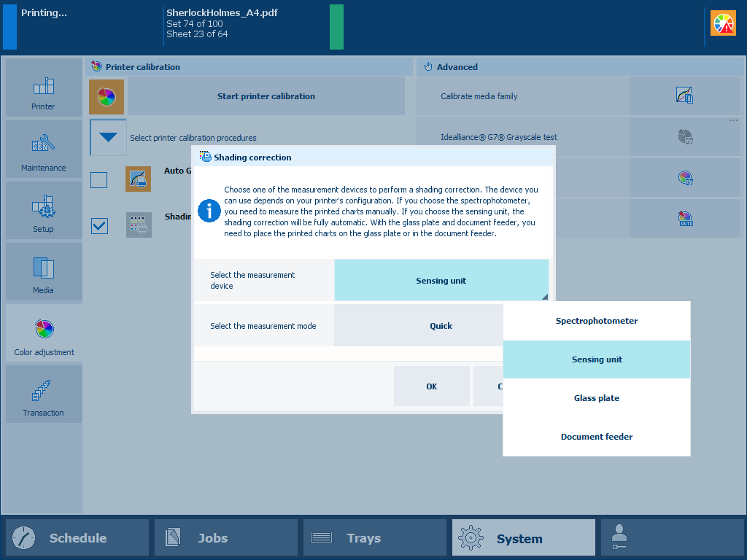Open the measurement device dropdown
This screenshot has width=747, height=560.
coord(441,281)
